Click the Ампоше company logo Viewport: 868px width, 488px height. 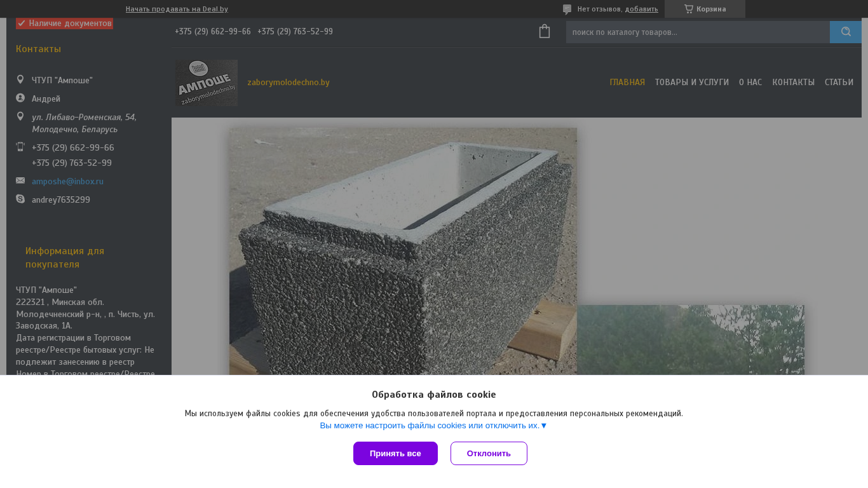207,83
